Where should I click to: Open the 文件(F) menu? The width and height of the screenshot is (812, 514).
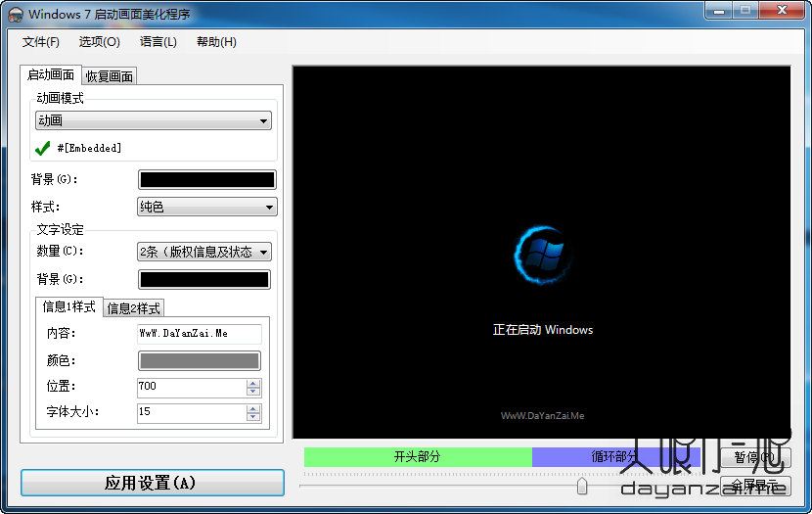click(41, 42)
